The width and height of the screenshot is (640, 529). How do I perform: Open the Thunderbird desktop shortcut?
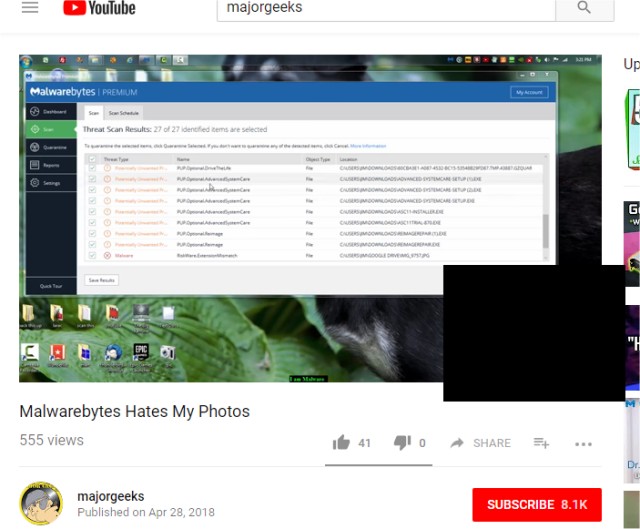click(x=113, y=353)
